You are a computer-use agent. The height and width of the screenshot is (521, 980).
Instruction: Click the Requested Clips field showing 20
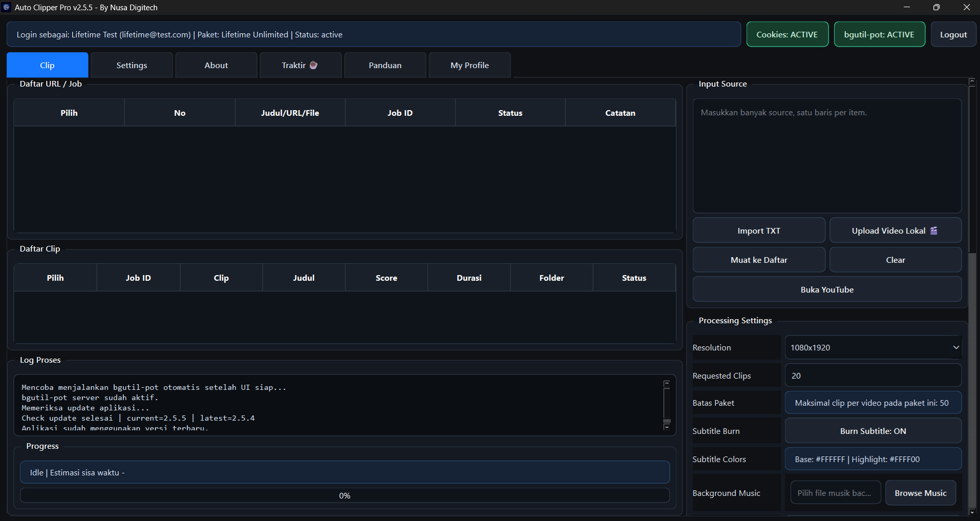[x=873, y=376]
